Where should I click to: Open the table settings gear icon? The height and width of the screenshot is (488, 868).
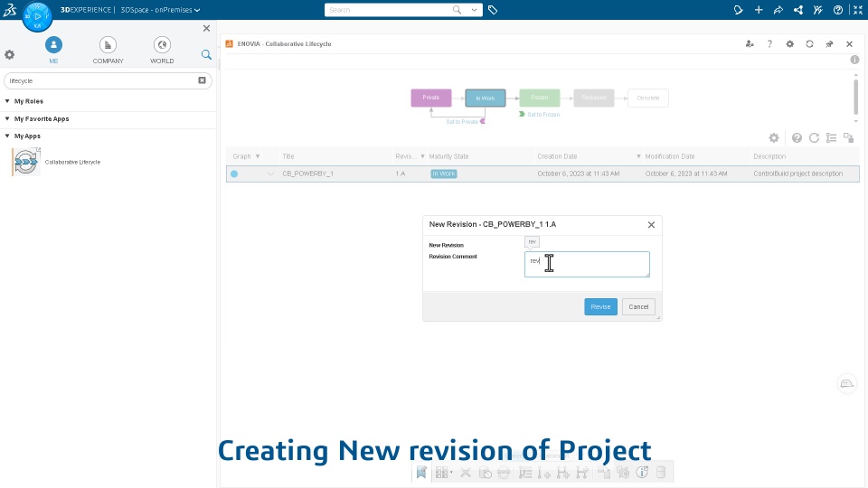click(x=774, y=137)
